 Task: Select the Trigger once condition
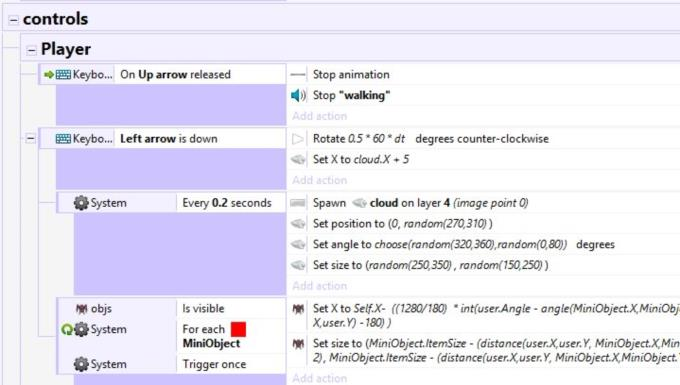pos(231,364)
